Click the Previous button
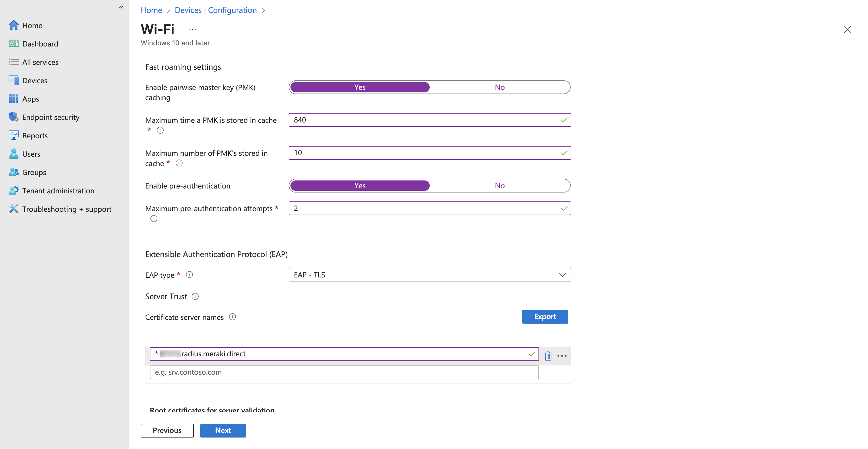 tap(167, 430)
